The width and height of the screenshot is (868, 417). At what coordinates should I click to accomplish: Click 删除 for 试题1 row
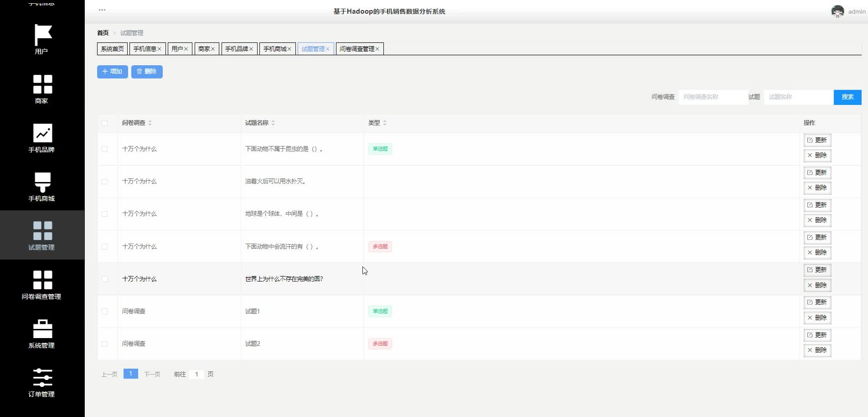[x=817, y=318]
